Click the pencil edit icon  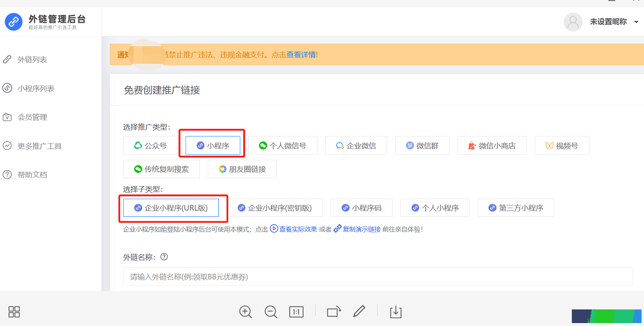pos(359,311)
